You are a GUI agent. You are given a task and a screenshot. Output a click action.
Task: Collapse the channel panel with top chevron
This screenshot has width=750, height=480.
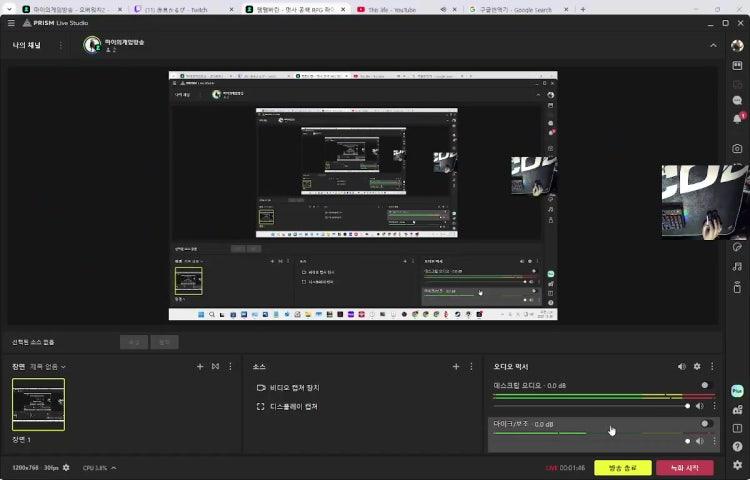[x=713, y=45]
